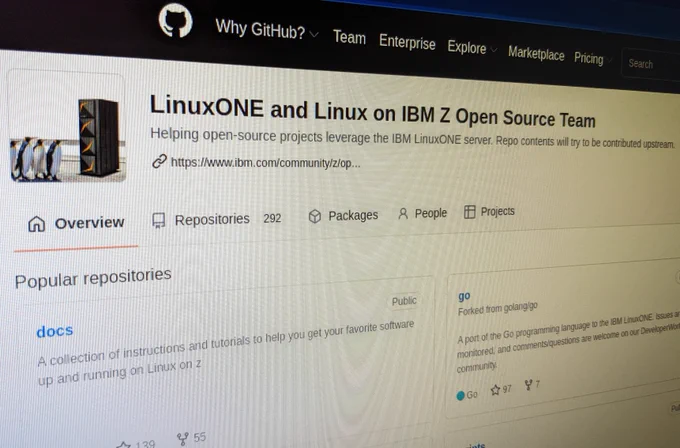680x448 pixels.
Task: Click the Packages cube icon
Action: tap(315, 216)
